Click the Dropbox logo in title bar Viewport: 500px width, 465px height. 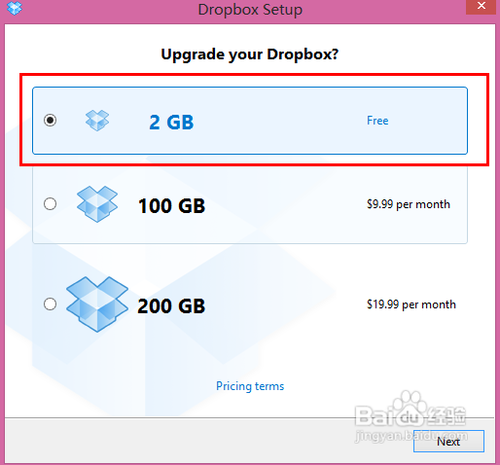click(x=14, y=8)
